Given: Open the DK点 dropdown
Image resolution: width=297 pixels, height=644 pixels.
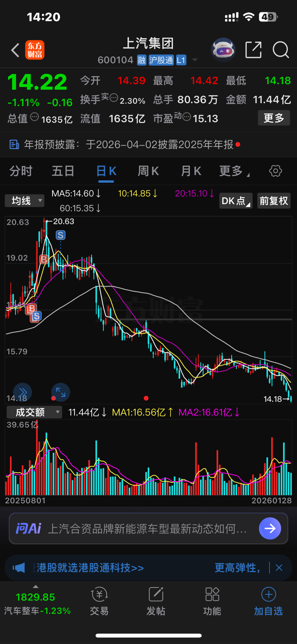Looking at the screenshot, I should [x=236, y=201].
